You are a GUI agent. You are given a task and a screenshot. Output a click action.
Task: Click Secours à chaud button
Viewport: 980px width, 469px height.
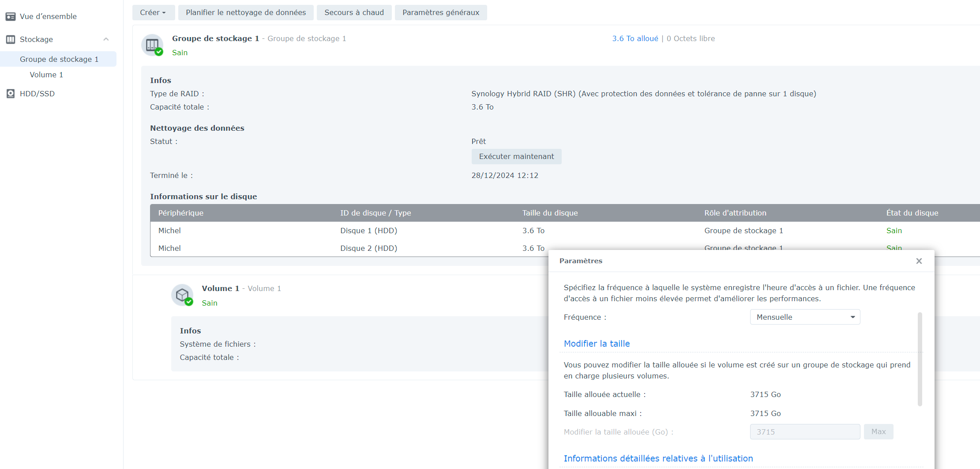point(354,12)
